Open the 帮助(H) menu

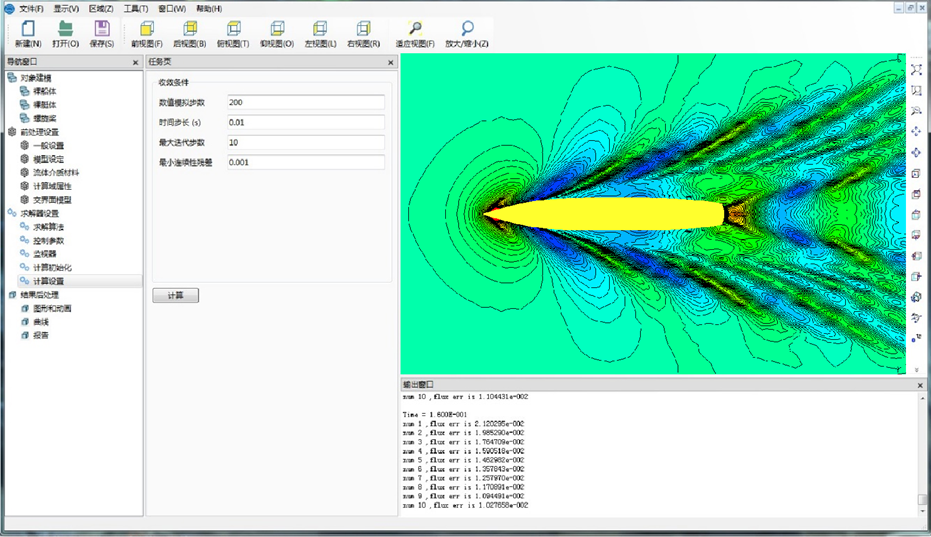pos(209,9)
